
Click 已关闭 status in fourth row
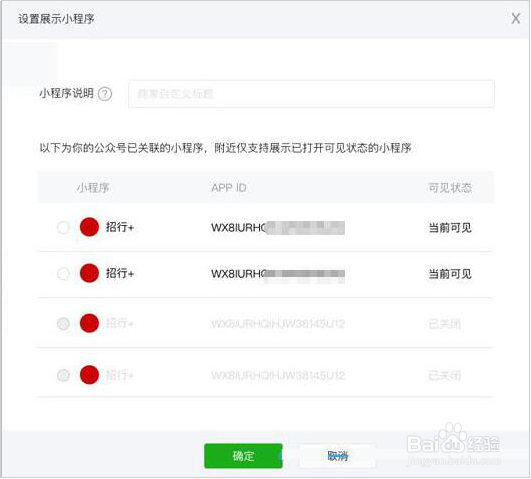[445, 375]
